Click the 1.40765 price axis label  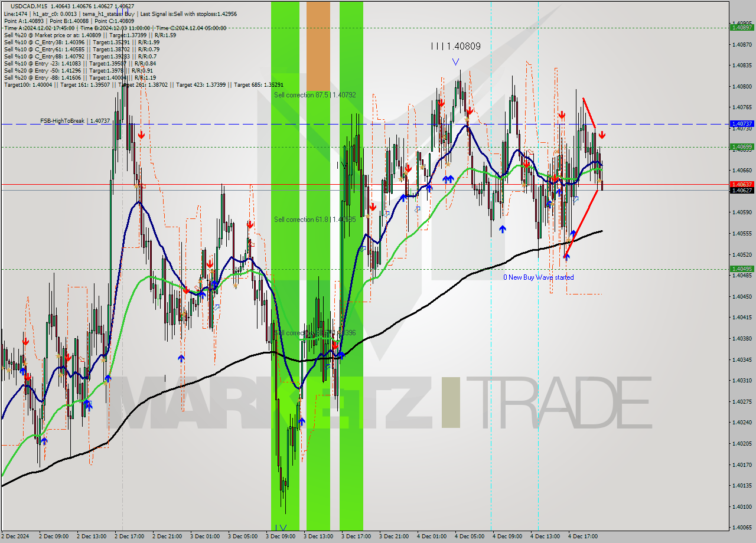[x=742, y=107]
